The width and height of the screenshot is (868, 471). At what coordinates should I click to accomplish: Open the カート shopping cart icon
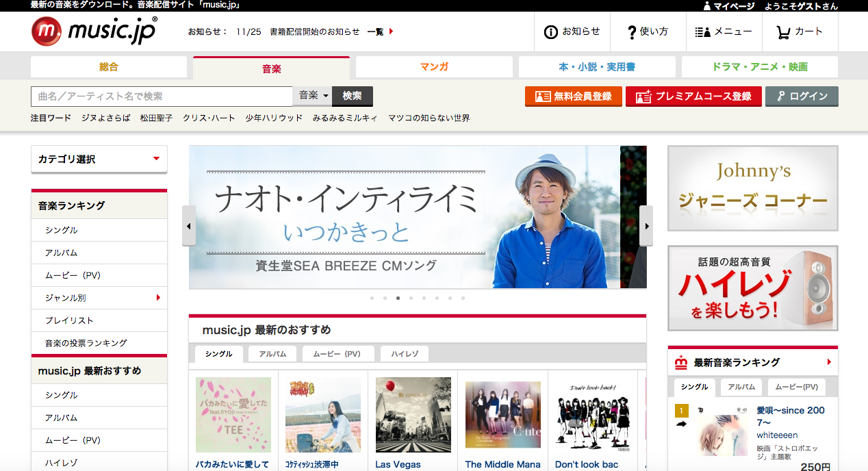pos(783,32)
